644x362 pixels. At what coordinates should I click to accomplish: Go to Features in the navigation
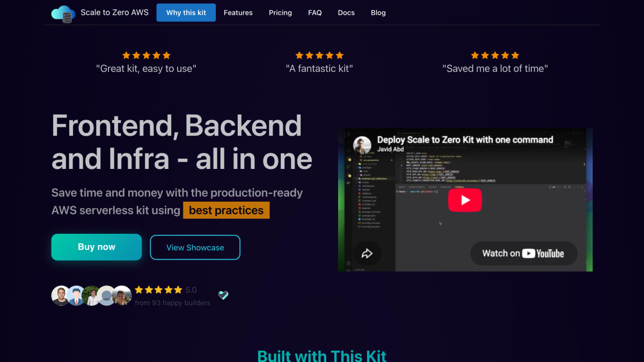click(238, 12)
